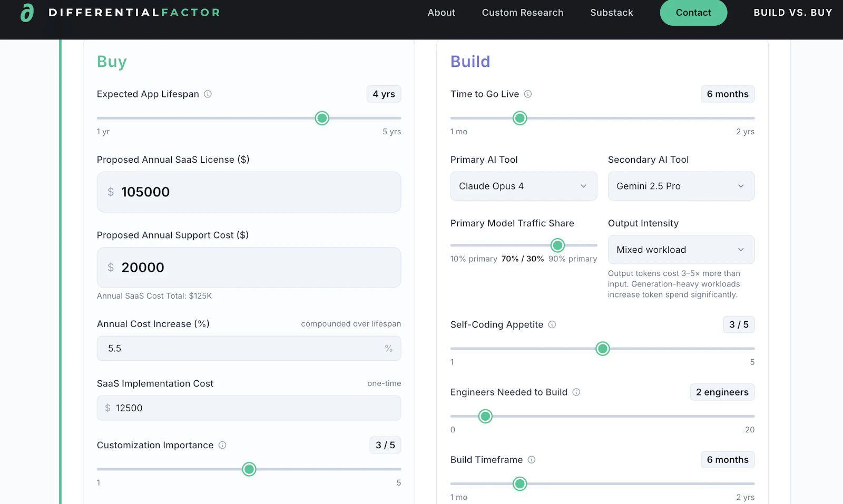
Task: Click the 'one-time' label
Action: pos(384,383)
